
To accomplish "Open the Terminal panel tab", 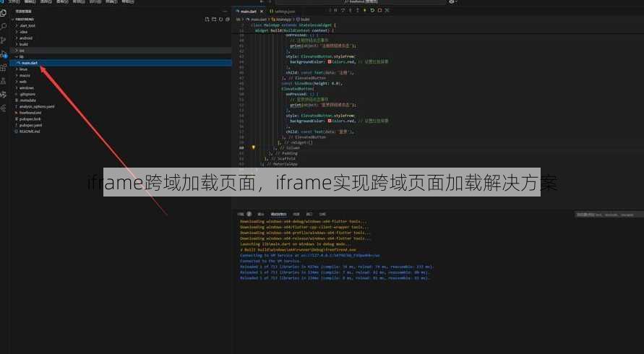I will pos(296,214).
